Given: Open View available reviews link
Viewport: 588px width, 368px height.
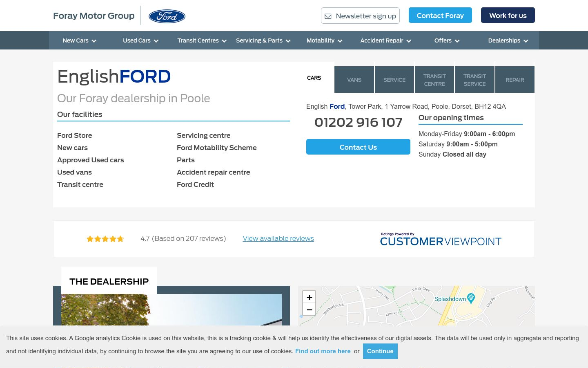Looking at the screenshot, I should click(x=278, y=238).
